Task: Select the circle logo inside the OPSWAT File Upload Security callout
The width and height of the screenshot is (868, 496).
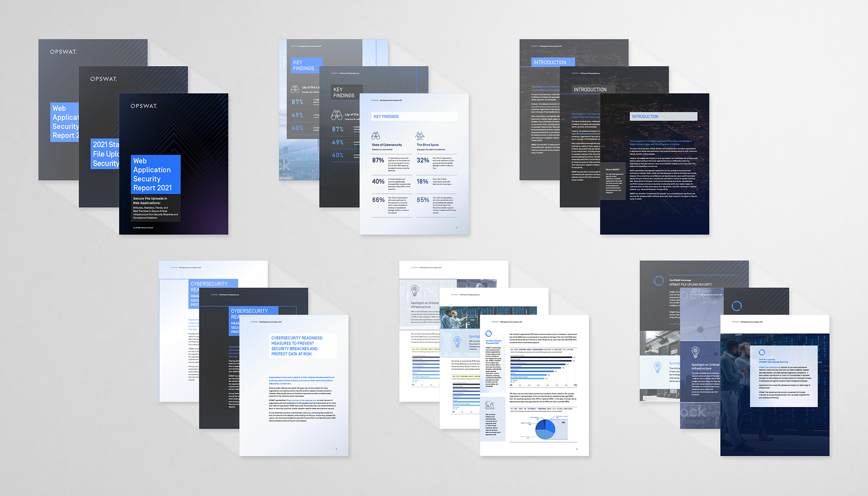Action: (762, 352)
